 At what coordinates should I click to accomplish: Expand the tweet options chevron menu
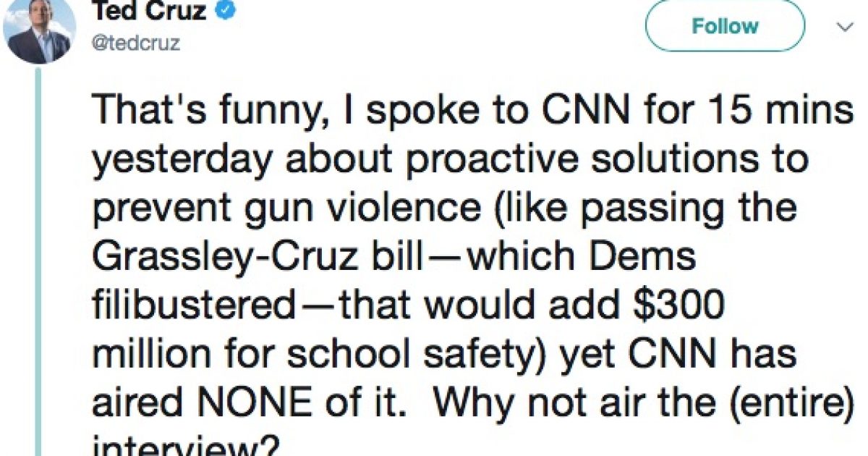pyautogui.click(x=844, y=27)
